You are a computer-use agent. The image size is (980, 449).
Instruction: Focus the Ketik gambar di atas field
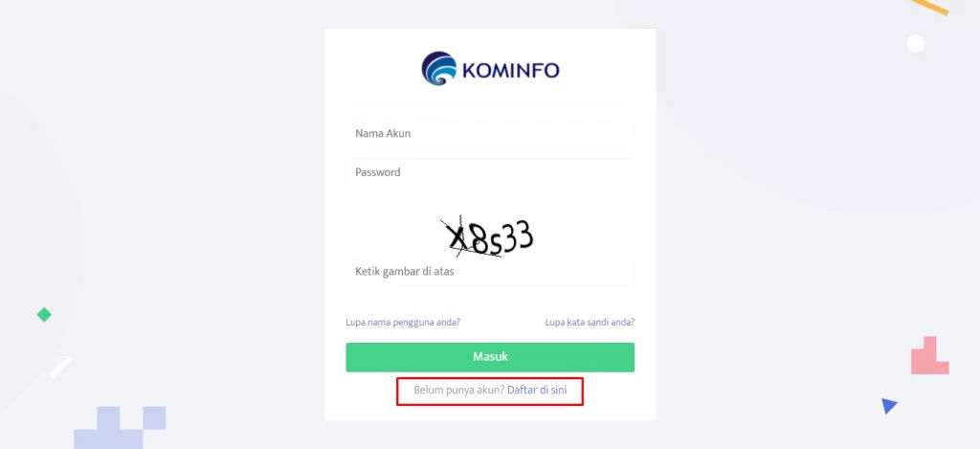(x=490, y=271)
